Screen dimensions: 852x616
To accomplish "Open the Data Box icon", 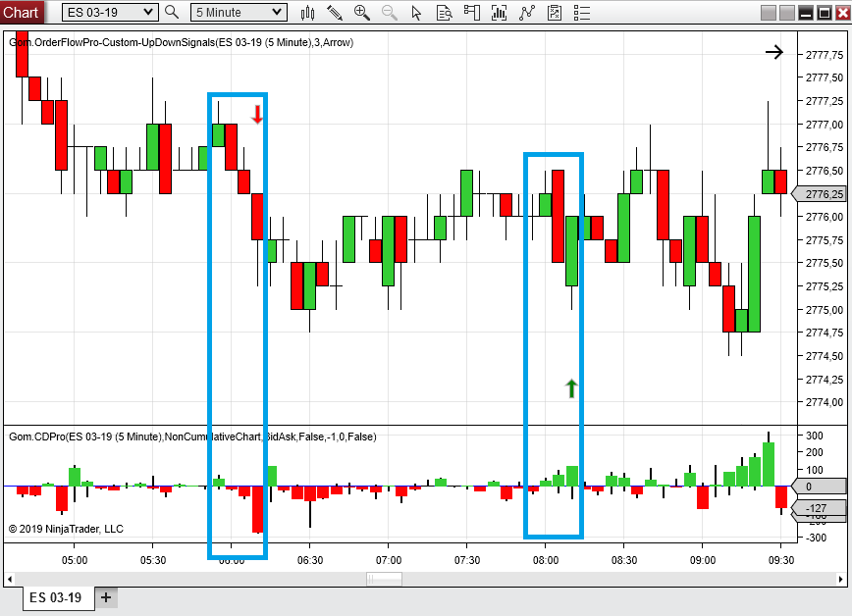I will 445,13.
